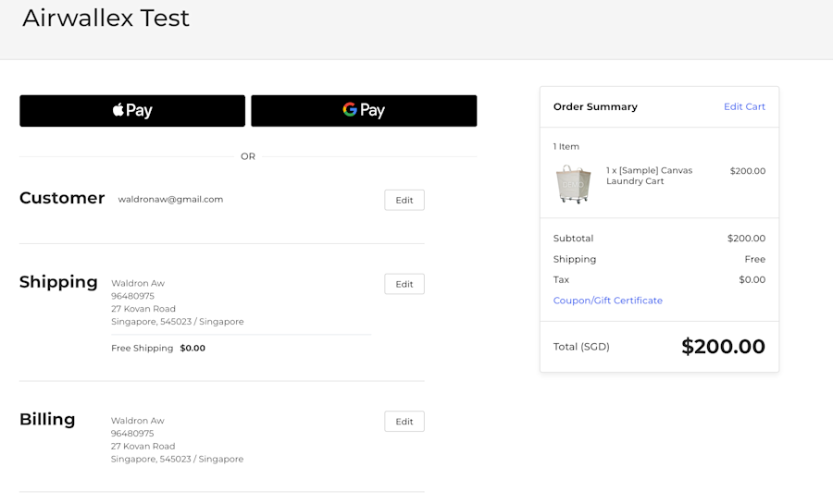
Task: Click the Free Shipping option line
Action: [158, 348]
